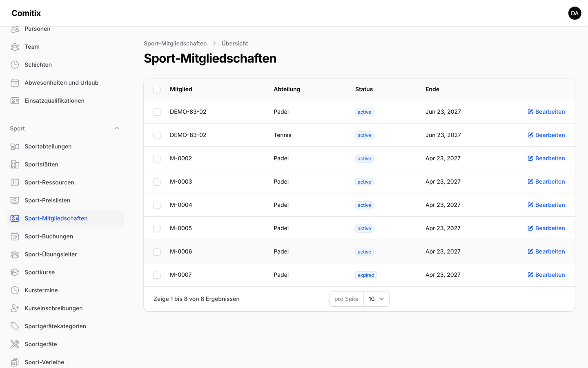
Task: Click the Einsatzqualifikationen ID card icon
Action: pos(15,101)
